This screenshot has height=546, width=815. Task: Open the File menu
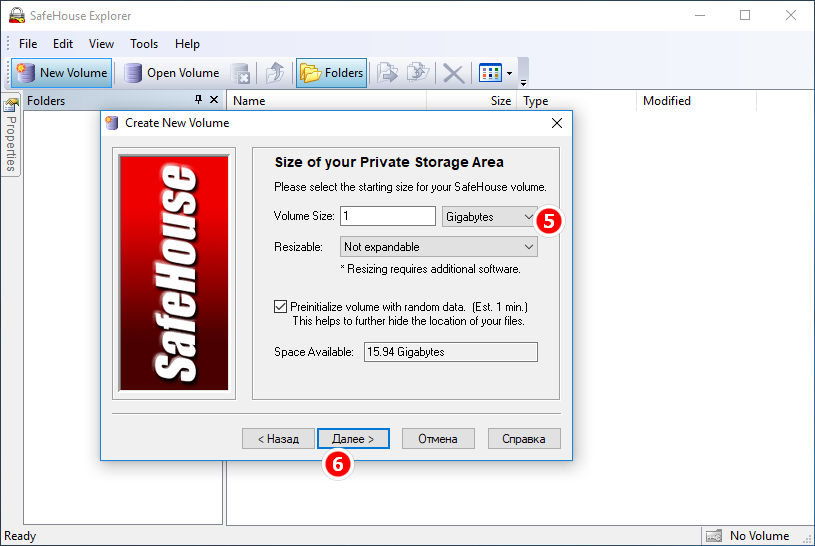[28, 44]
